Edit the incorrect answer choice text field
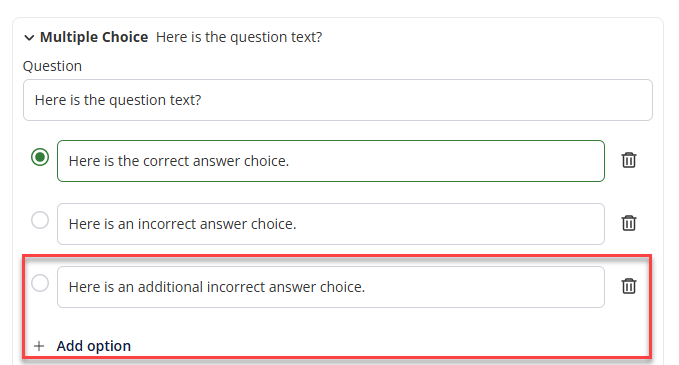Screen dimensions: 679x365 click(x=331, y=224)
